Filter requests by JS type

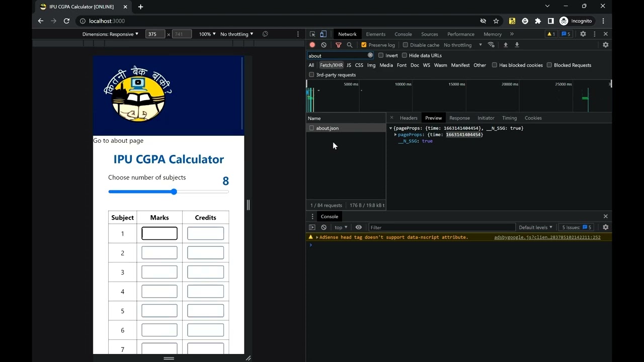point(349,65)
